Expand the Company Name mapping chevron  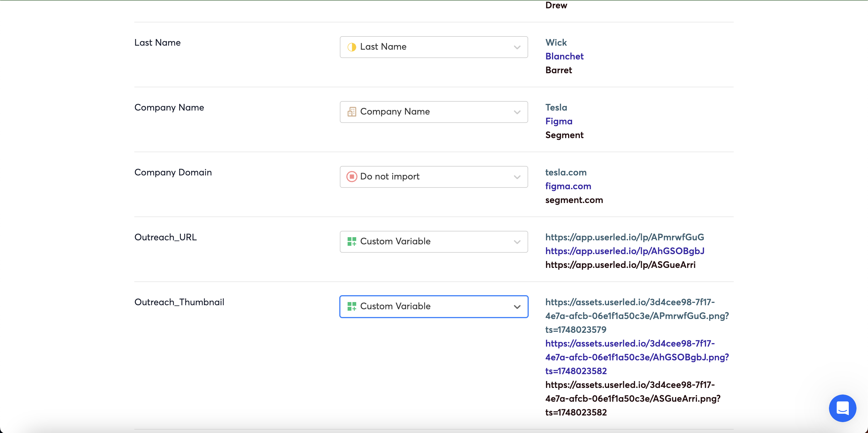(517, 112)
